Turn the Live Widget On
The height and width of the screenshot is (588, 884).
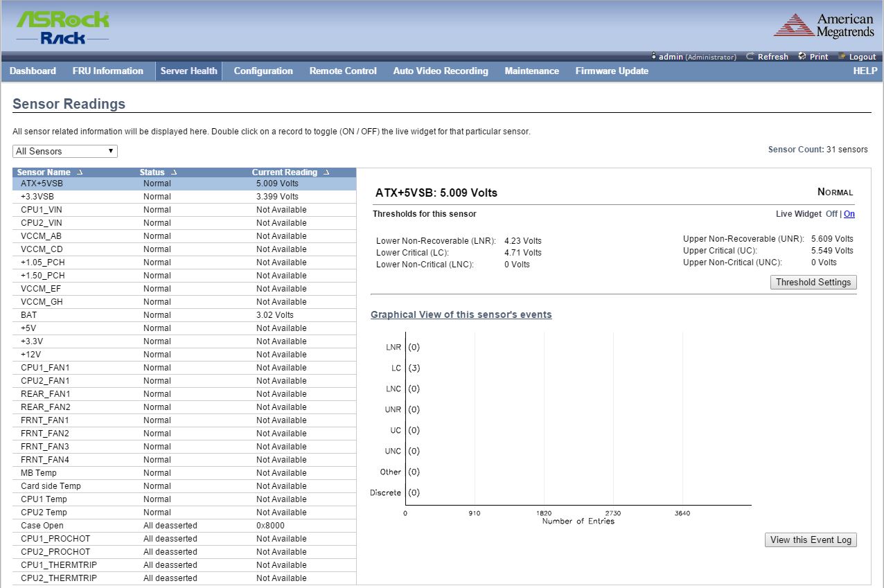(x=849, y=214)
